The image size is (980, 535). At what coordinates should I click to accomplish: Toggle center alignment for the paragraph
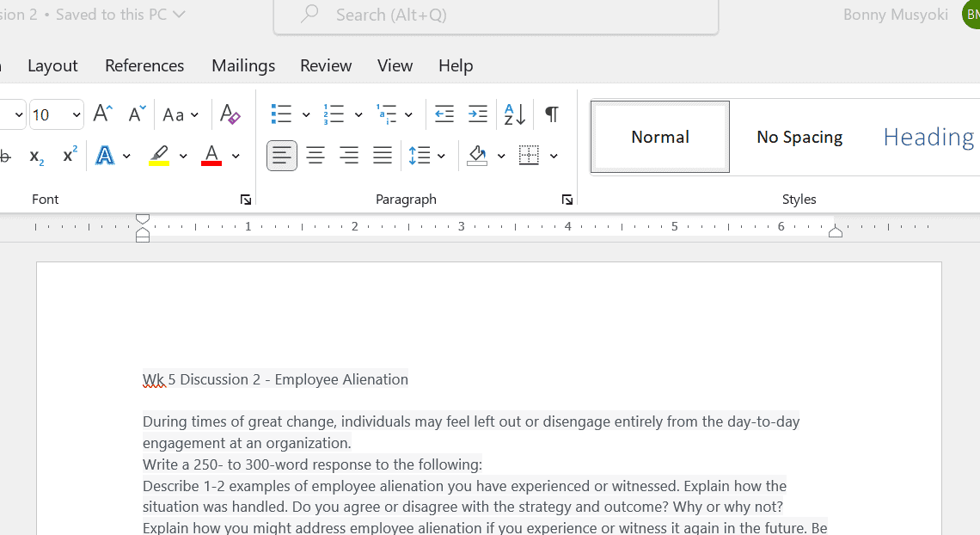315,156
